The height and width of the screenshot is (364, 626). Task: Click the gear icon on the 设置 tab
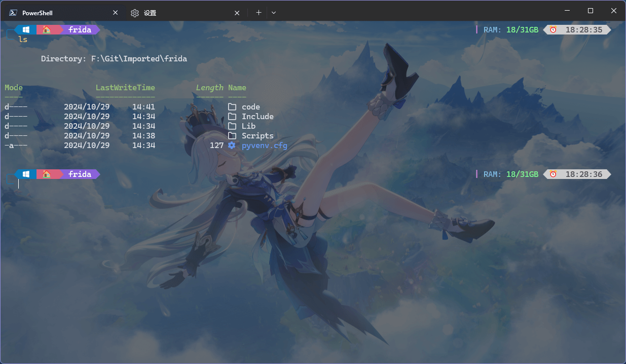pos(135,13)
